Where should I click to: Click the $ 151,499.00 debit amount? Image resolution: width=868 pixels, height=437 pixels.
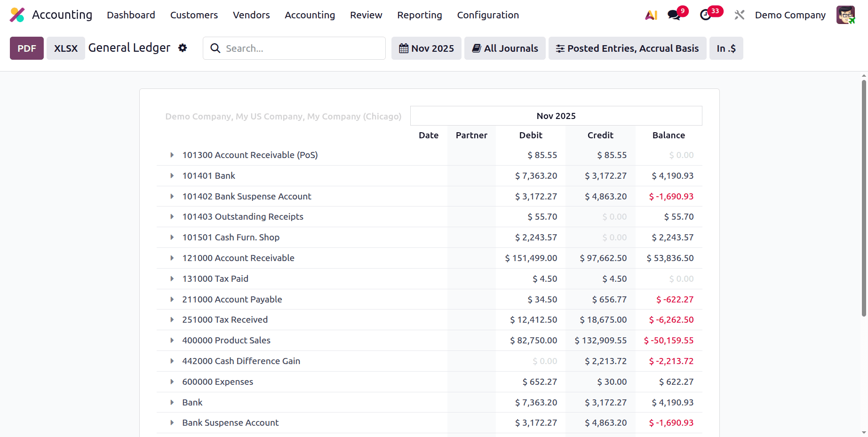point(531,258)
